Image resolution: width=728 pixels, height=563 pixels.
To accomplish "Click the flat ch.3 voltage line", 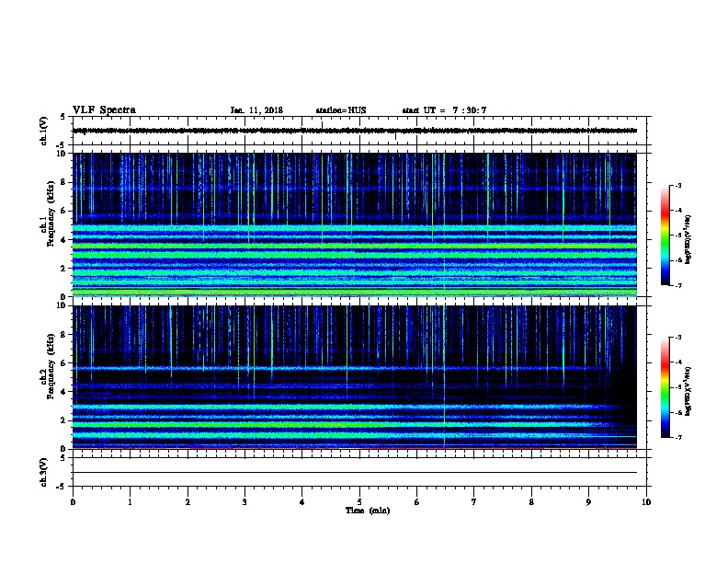I will (x=355, y=473).
